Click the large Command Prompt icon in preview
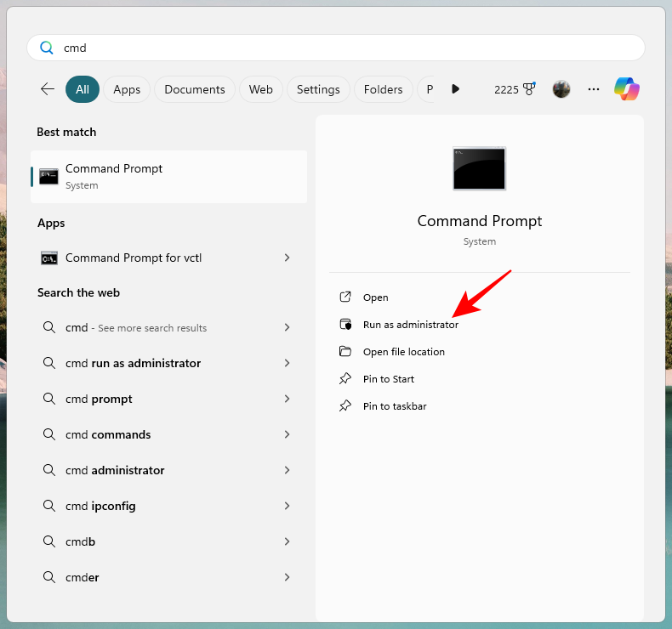This screenshot has width=672, height=629. [x=480, y=168]
